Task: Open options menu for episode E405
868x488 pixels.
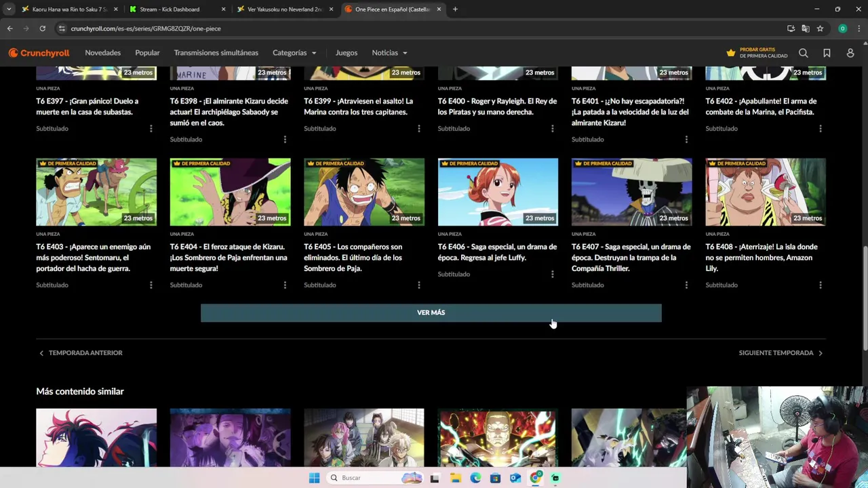Action: tap(418, 285)
